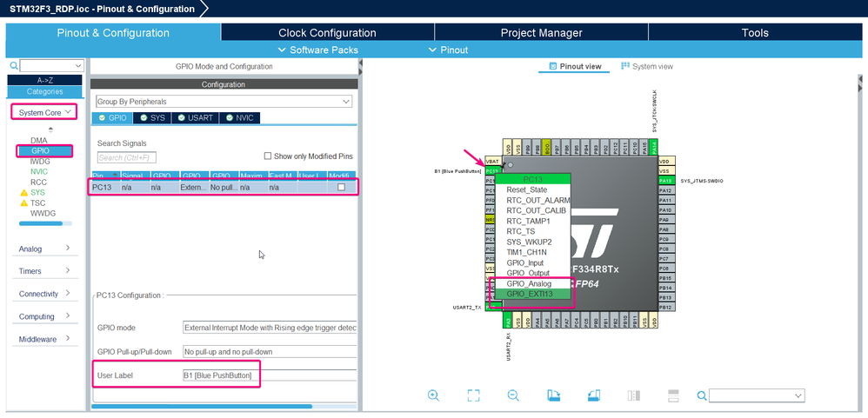868x418 pixels.
Task: Click the vertical split view icon
Action: [634, 395]
